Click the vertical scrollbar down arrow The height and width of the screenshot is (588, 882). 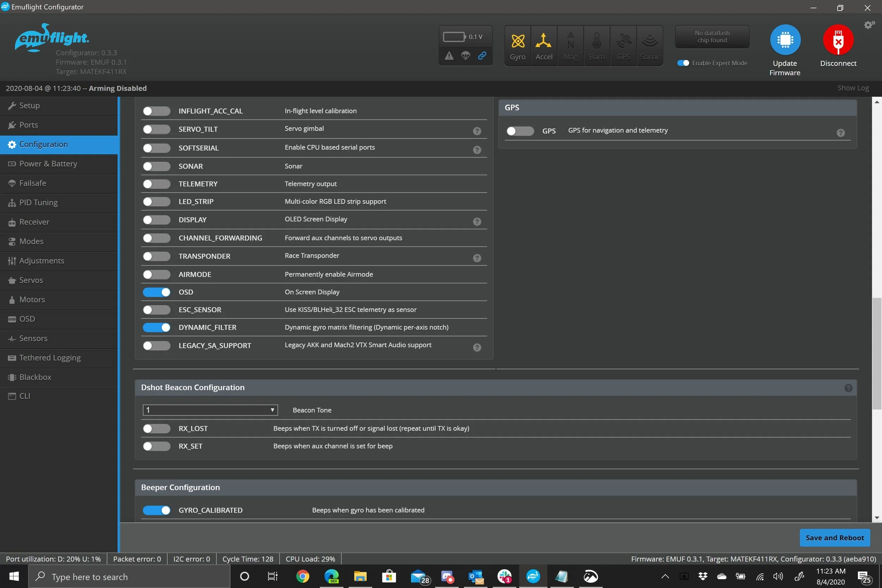pos(876,518)
